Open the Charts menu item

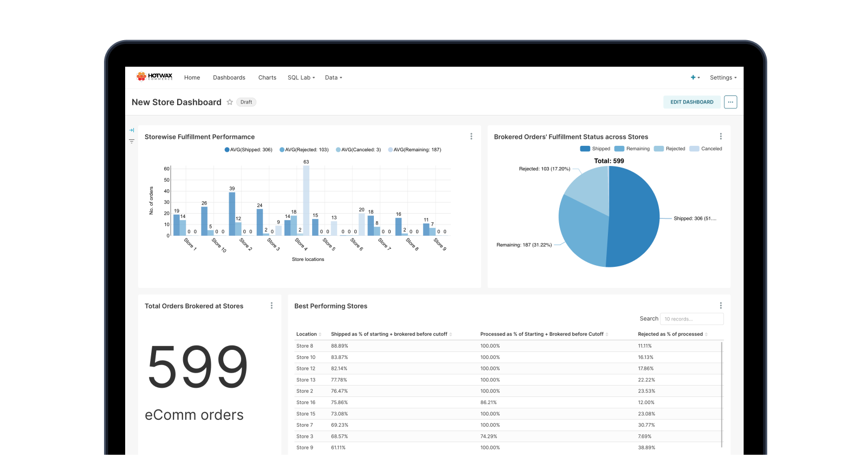coord(267,78)
